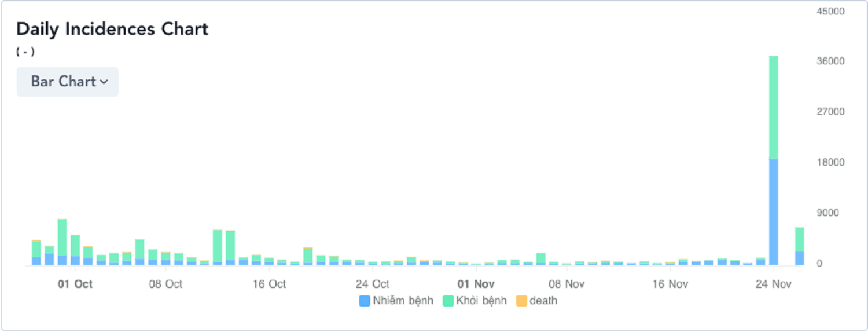This screenshot has width=868, height=332.
Task: Toggle the Nhiễm bệnh legend series
Action: coord(396,301)
